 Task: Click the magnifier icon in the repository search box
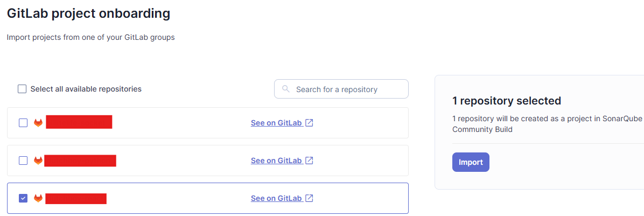pyautogui.click(x=285, y=89)
